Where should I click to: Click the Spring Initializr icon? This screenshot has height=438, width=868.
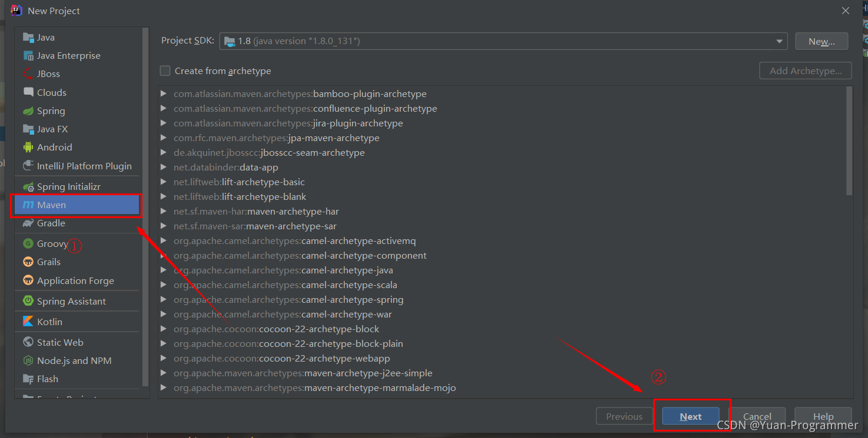click(x=28, y=187)
